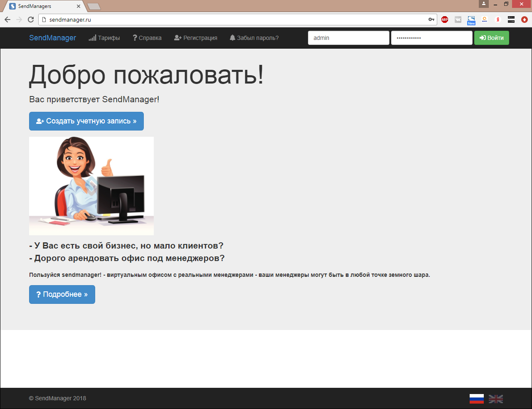Open the black server-bars extension icon
The width and height of the screenshot is (532, 409).
tap(511, 20)
